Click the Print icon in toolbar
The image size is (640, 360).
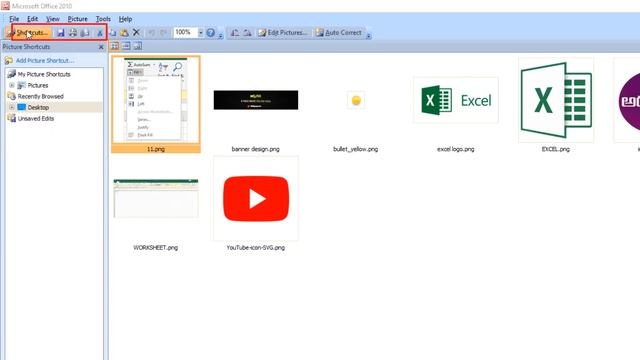coord(73,33)
